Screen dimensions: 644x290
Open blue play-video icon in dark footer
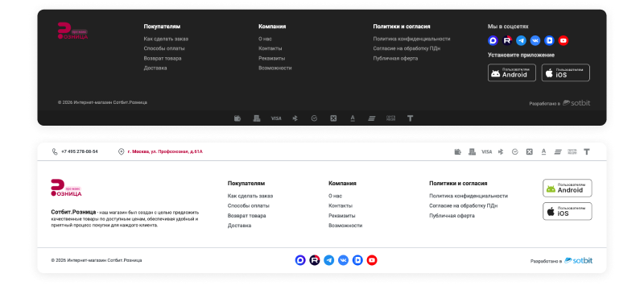(549, 40)
